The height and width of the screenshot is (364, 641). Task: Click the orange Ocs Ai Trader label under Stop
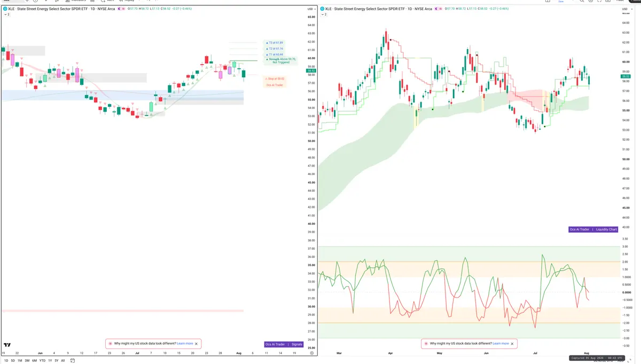pyautogui.click(x=276, y=85)
